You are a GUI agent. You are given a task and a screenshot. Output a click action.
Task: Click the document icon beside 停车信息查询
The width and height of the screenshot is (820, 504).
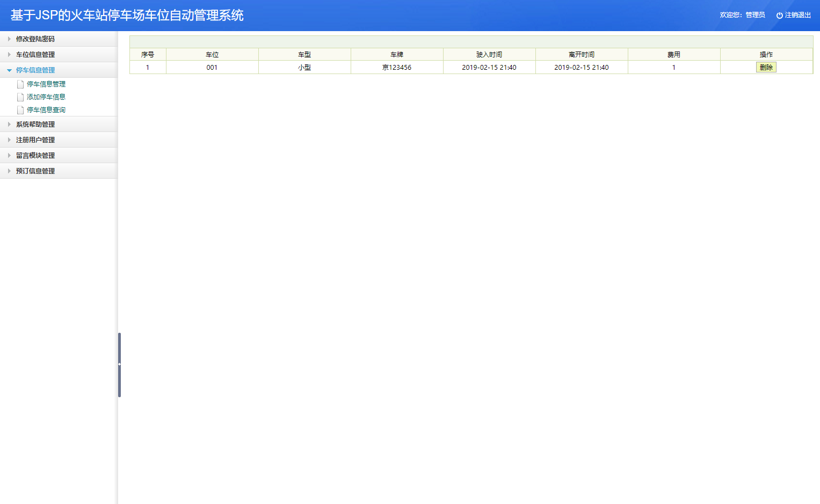(x=20, y=109)
